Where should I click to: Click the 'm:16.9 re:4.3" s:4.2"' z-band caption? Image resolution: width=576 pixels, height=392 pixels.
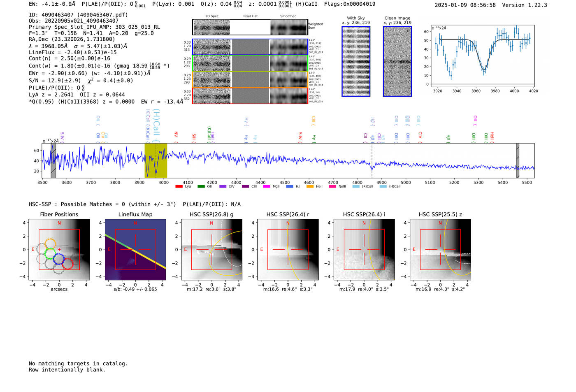[440, 289]
